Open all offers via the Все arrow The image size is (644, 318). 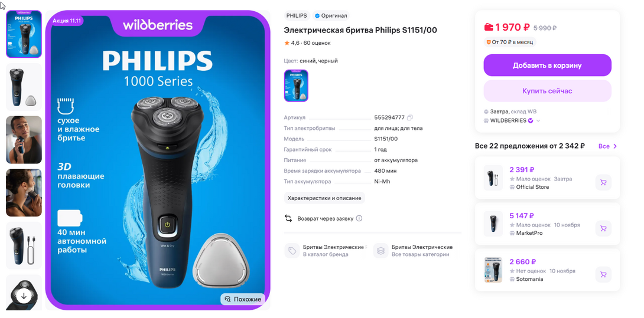(608, 146)
